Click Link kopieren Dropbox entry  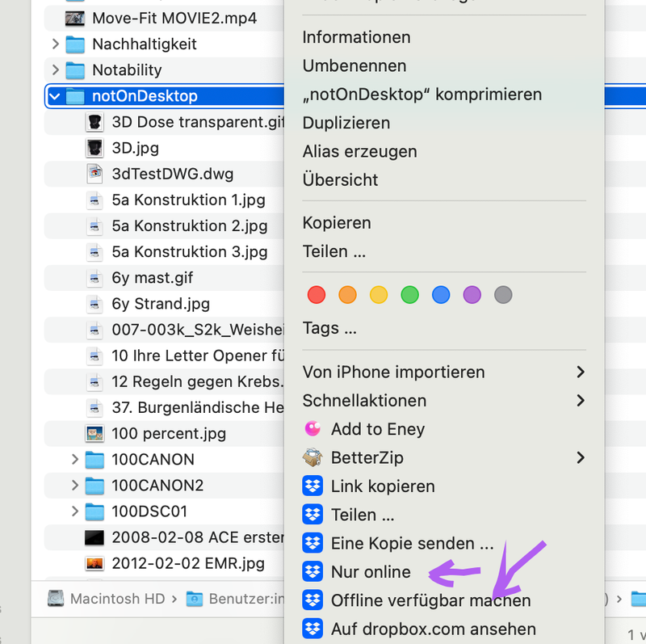[383, 486]
